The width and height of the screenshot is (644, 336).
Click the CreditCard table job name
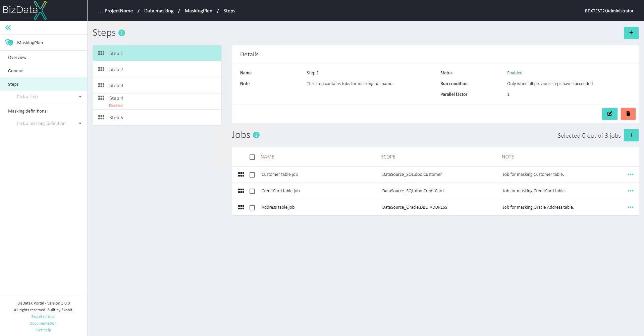pos(280,191)
